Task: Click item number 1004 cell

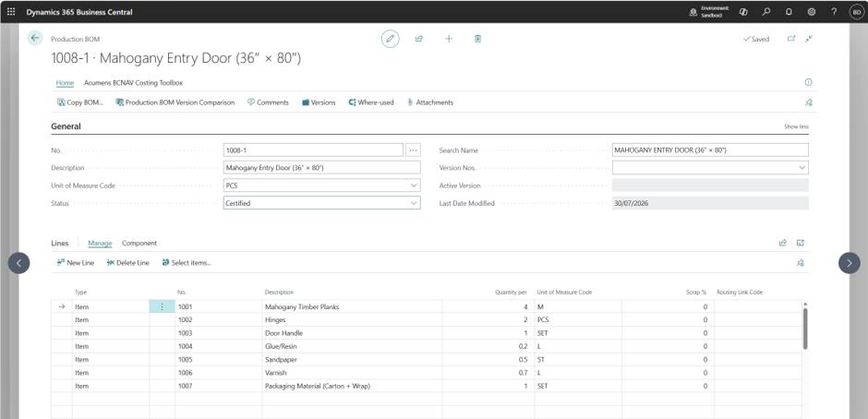Action: 219,346
